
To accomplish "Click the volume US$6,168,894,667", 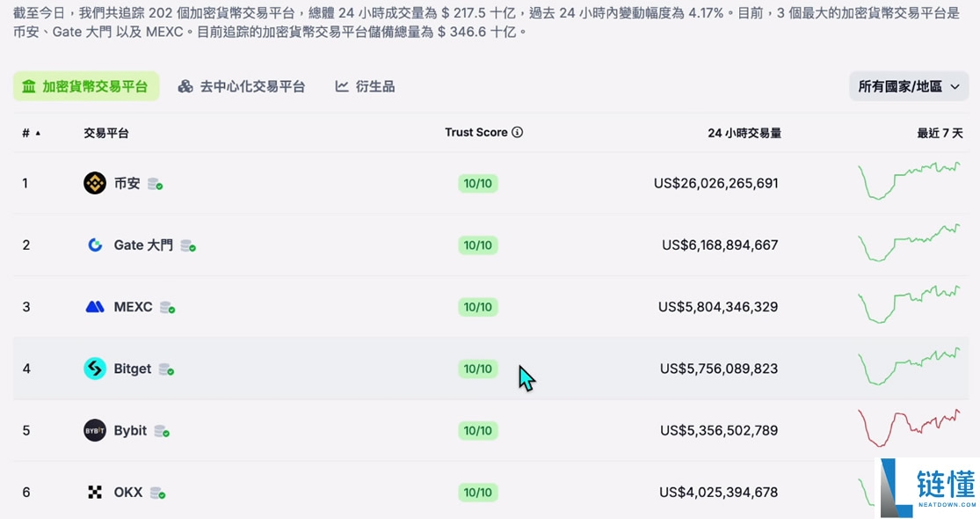I will [x=720, y=245].
